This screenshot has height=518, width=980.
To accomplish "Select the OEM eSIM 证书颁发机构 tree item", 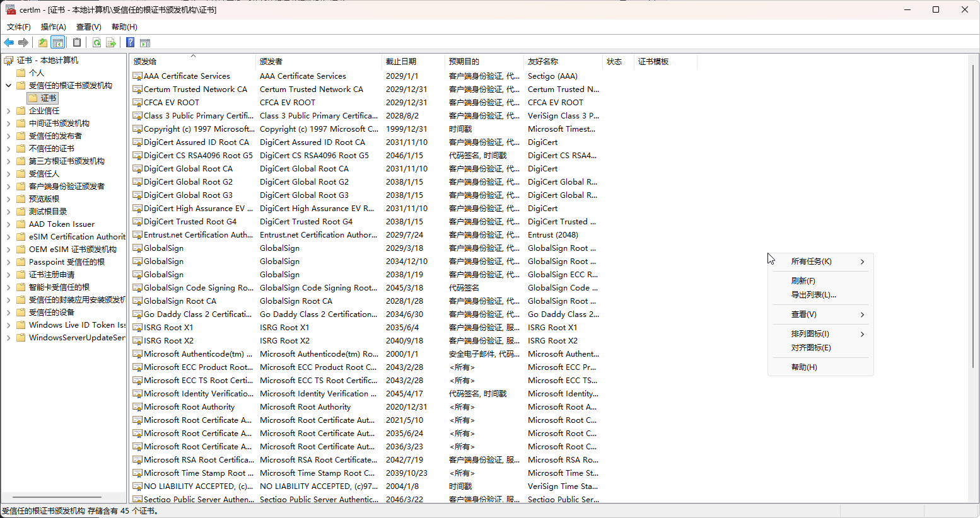I will click(73, 250).
